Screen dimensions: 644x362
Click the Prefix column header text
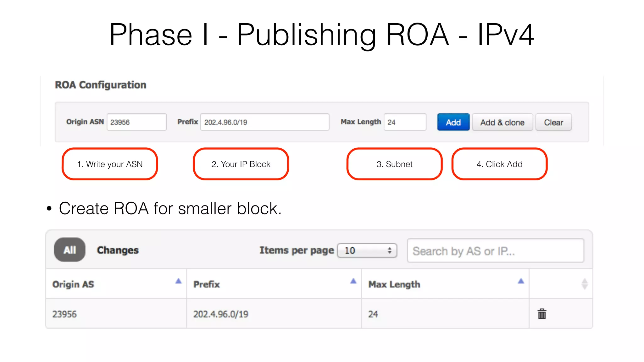pyautogui.click(x=207, y=284)
